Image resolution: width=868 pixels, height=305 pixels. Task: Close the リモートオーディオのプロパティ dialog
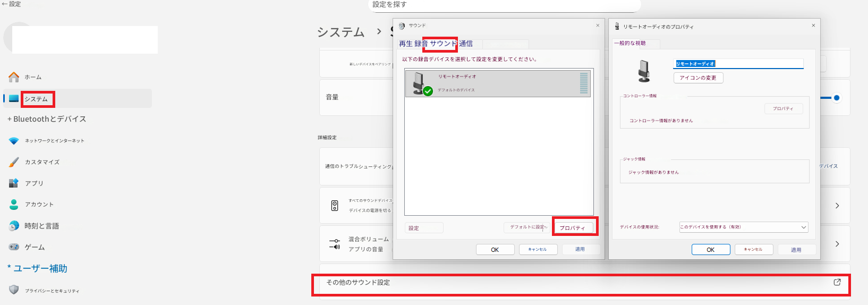click(813, 26)
